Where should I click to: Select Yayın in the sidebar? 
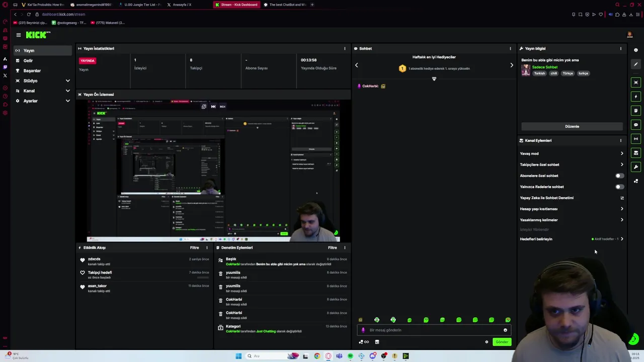click(x=43, y=50)
